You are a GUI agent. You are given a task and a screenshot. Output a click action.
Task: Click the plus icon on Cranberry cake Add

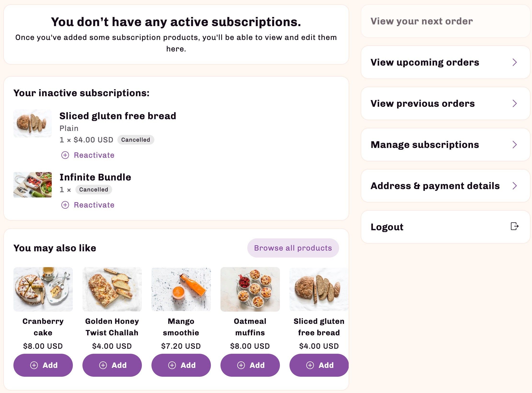34,365
